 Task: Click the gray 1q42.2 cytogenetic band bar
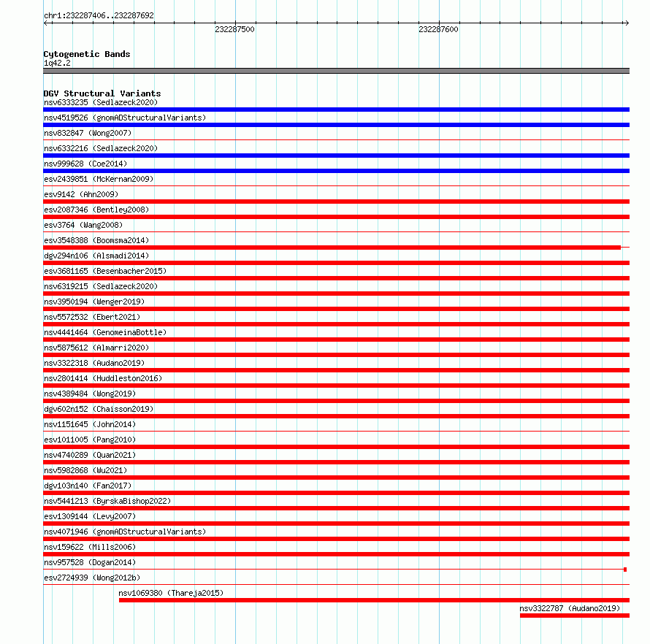click(x=336, y=71)
